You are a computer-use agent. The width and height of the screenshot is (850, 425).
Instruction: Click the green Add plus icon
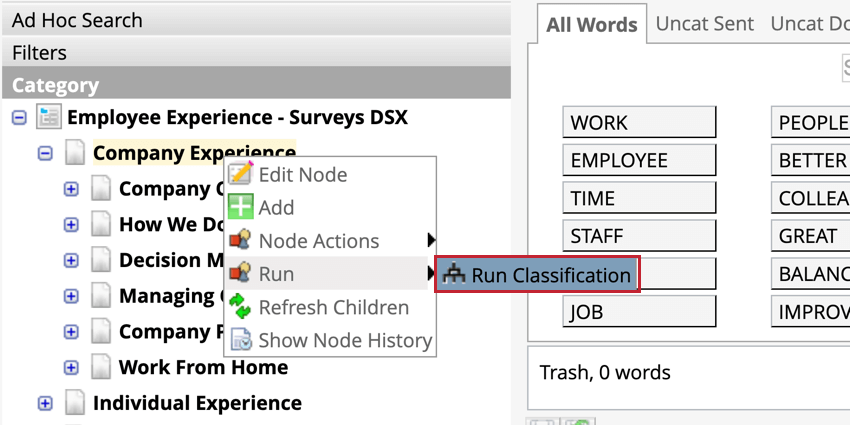click(x=241, y=207)
